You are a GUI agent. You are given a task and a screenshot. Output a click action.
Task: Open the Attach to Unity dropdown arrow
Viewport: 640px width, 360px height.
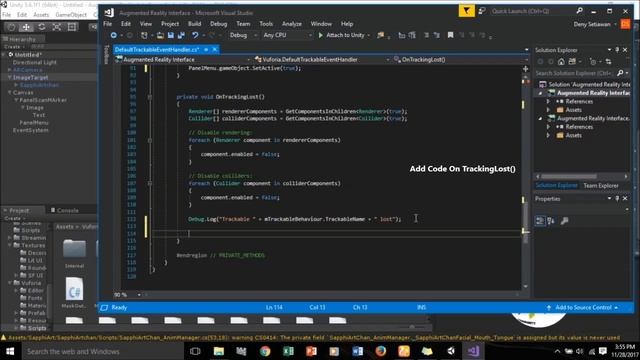point(369,36)
